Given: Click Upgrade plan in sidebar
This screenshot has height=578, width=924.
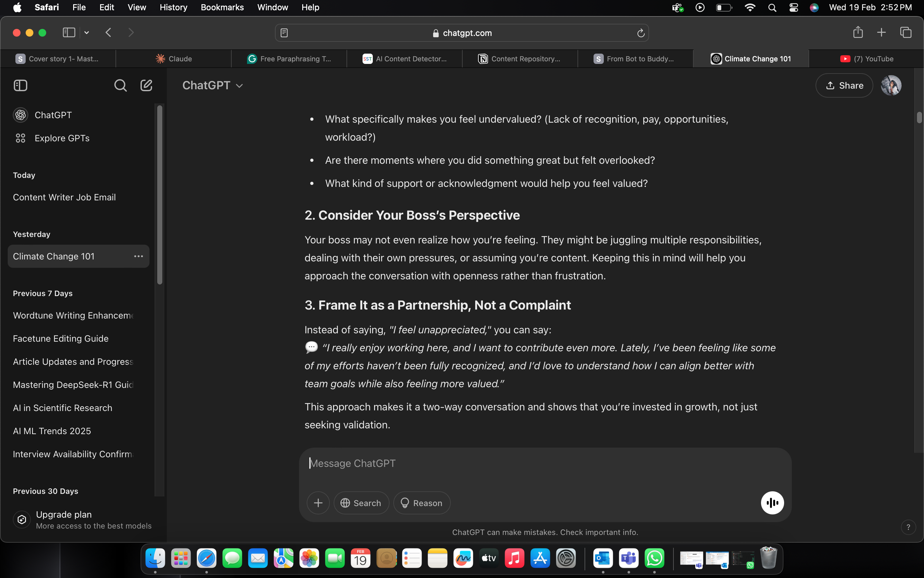Looking at the screenshot, I should (82, 520).
